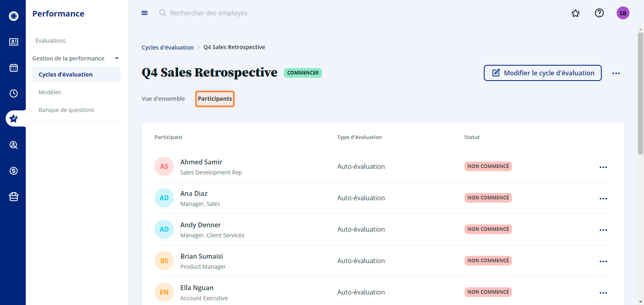Screen dimensions: 644x305
Task: Click the Statut column header
Action: pyautogui.click(x=472, y=137)
